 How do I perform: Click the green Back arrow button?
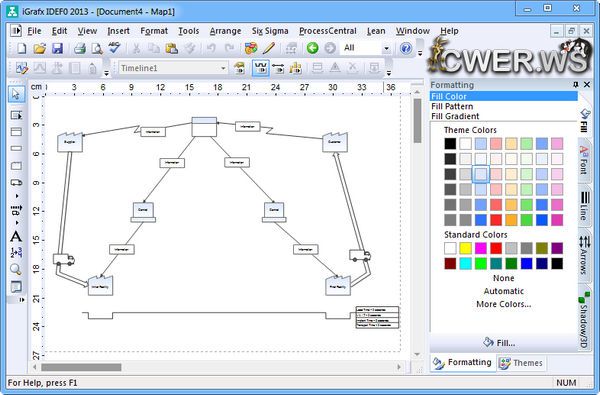[x=313, y=48]
